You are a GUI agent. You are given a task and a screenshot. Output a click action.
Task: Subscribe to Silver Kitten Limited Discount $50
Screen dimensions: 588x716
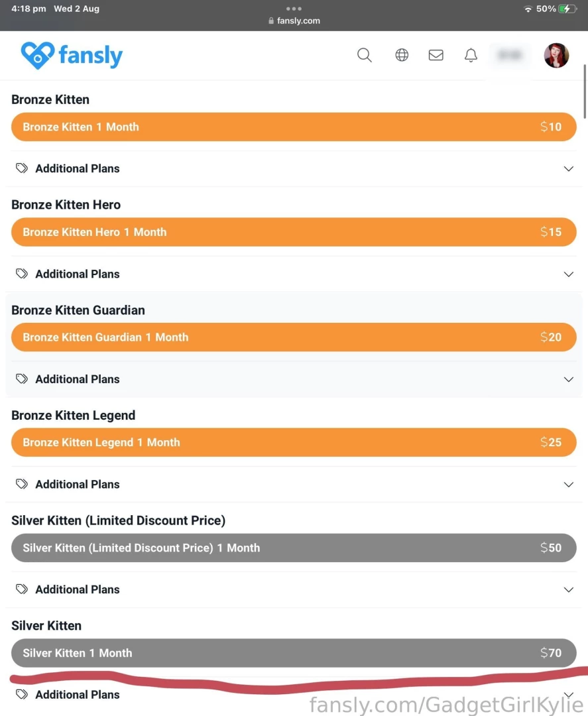pyautogui.click(x=294, y=548)
